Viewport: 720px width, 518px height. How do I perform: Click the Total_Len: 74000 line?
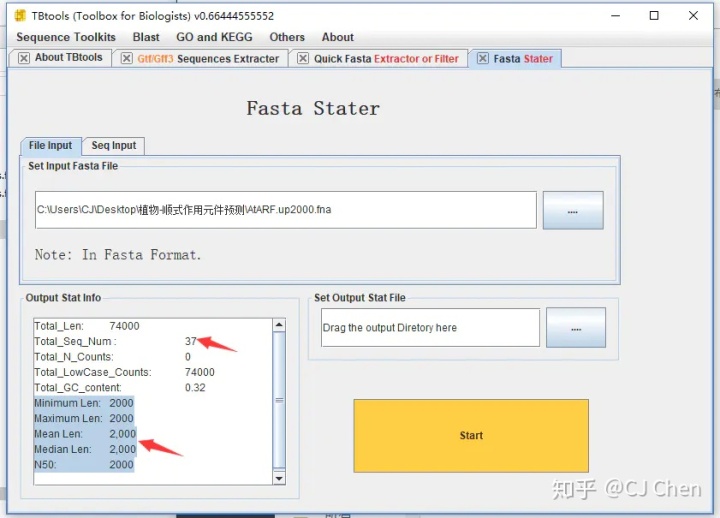(87, 326)
